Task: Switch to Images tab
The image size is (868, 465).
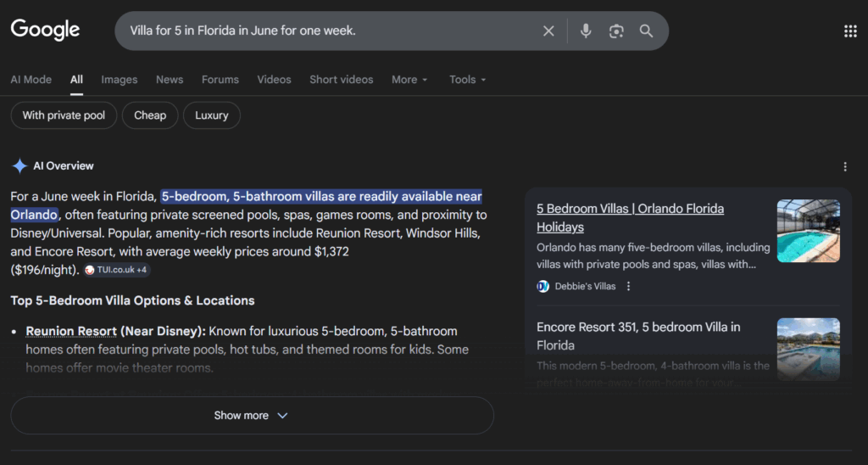Action: (x=119, y=79)
